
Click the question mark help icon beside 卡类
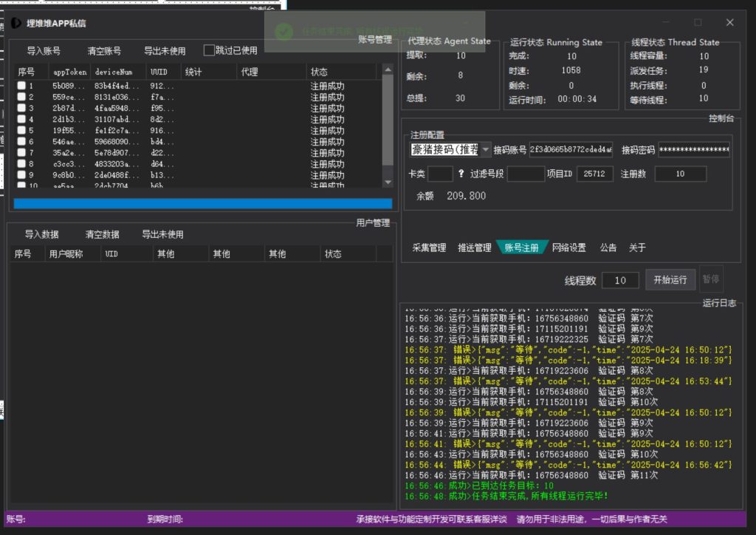(461, 174)
